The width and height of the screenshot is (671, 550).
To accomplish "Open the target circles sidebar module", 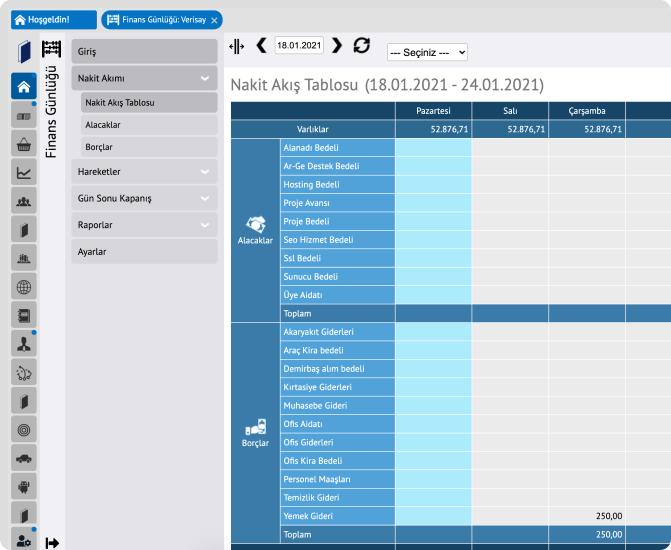I will click(x=24, y=429).
